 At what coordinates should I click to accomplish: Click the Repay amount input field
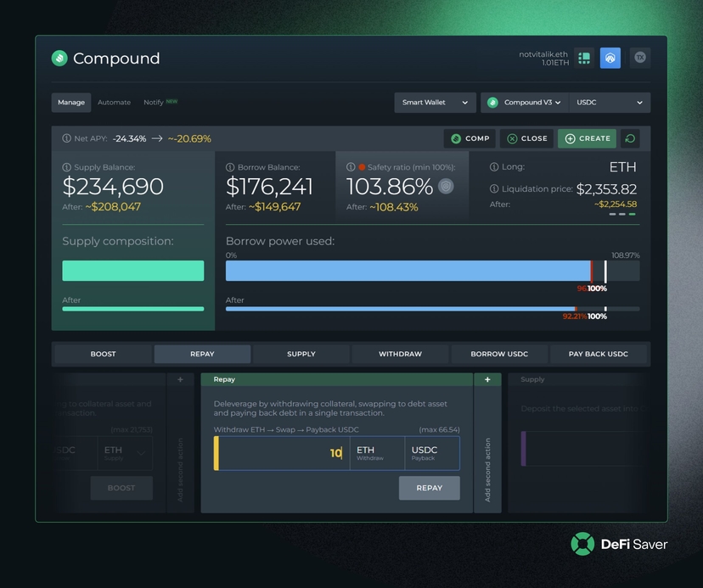(x=284, y=453)
